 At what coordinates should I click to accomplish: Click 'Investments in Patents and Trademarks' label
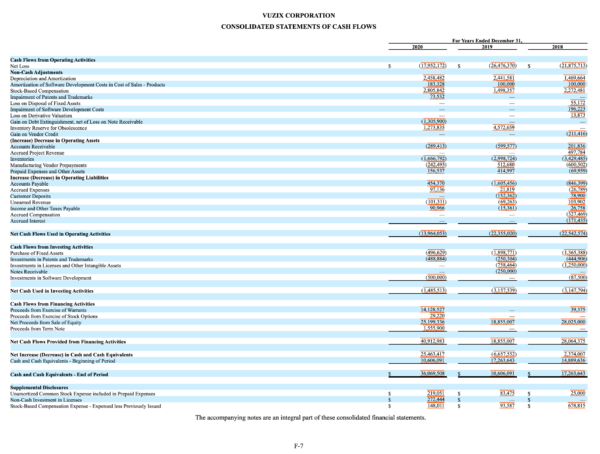[51, 259]
